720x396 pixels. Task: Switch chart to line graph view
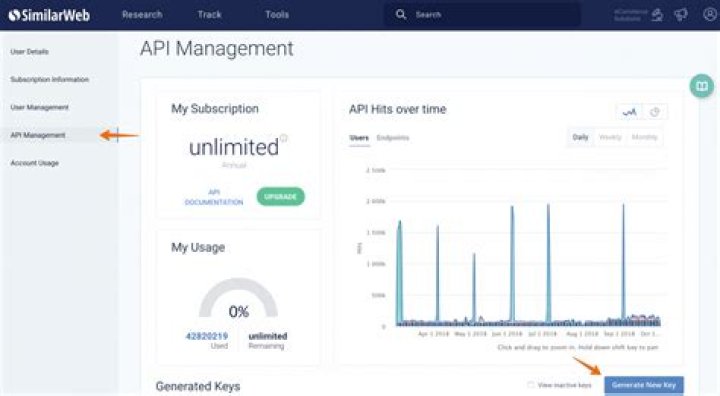(x=629, y=112)
